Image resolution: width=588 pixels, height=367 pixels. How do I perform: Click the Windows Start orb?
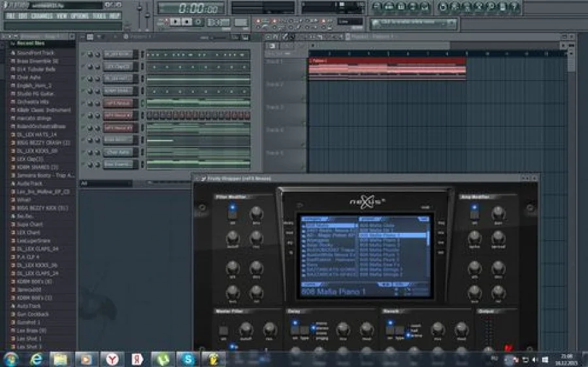[10, 358]
